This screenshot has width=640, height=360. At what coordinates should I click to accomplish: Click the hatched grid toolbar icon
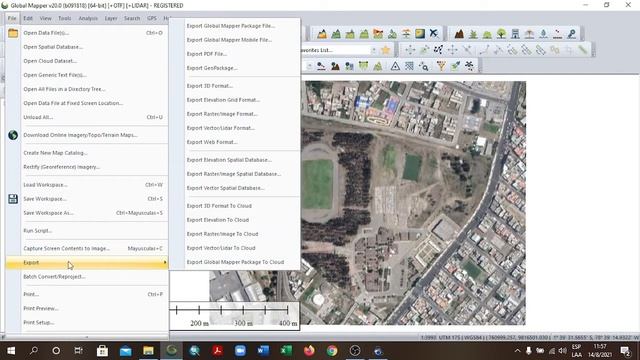[x=409, y=66]
